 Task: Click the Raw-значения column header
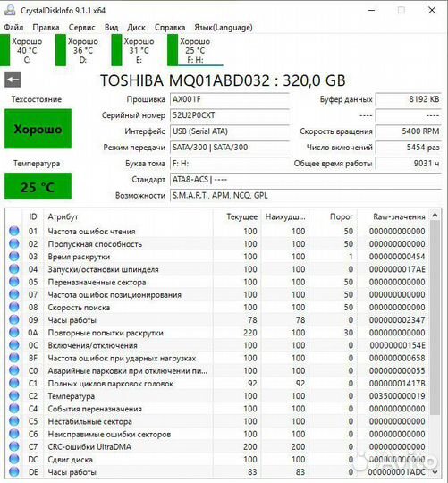(x=393, y=216)
